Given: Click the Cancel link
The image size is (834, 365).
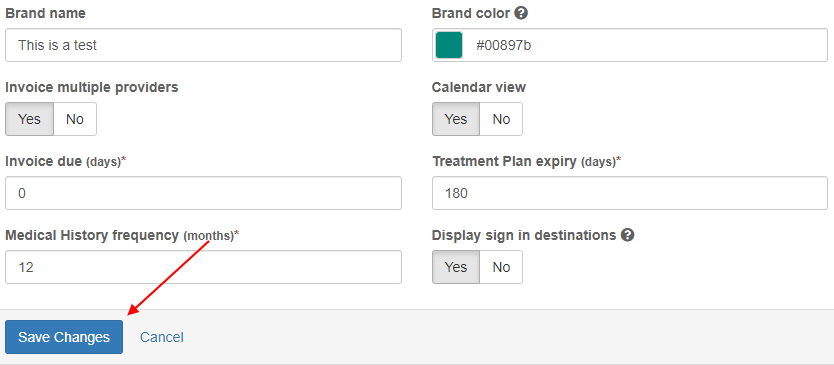Looking at the screenshot, I should (162, 337).
